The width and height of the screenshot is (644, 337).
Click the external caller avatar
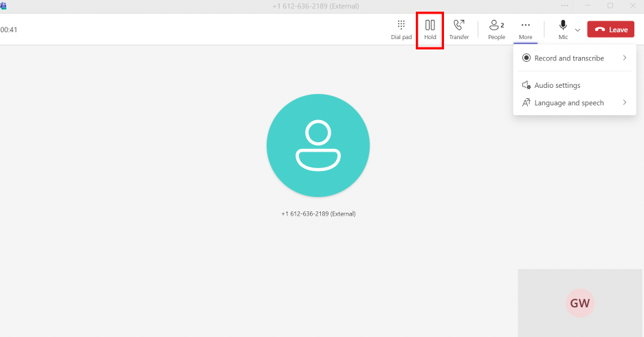click(318, 146)
